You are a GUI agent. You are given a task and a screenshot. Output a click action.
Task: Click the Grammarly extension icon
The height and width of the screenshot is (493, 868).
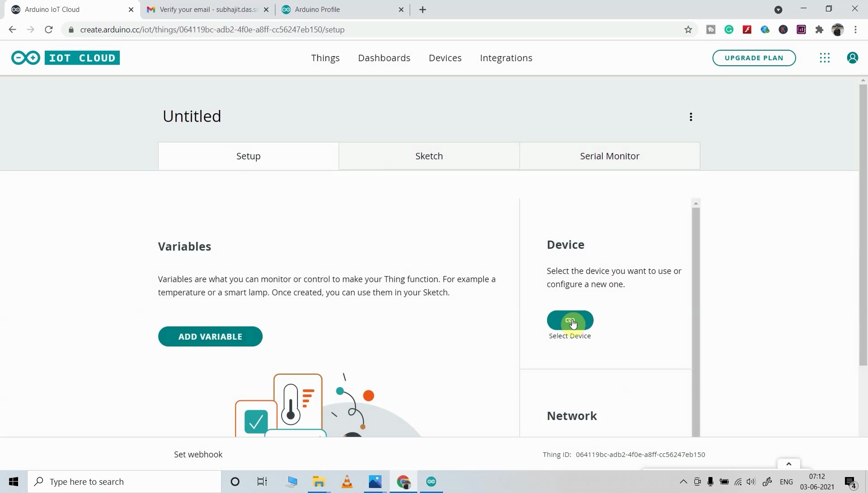(x=729, y=29)
